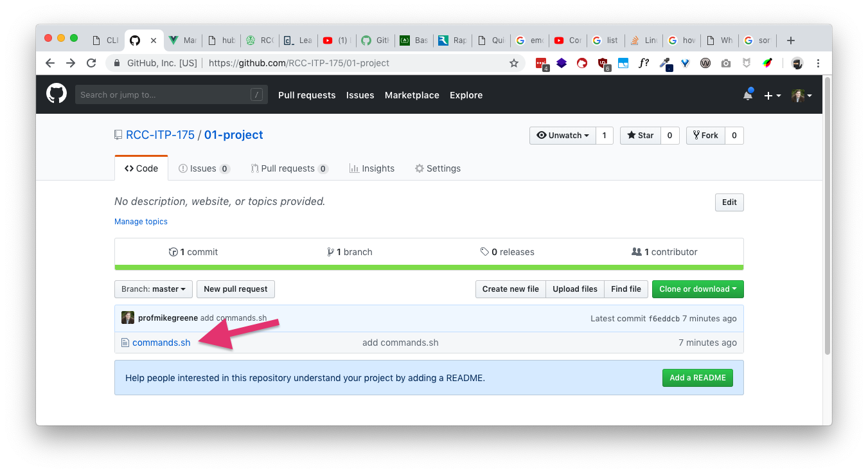Open the Settings tab
The height and width of the screenshot is (473, 868).
click(x=438, y=168)
